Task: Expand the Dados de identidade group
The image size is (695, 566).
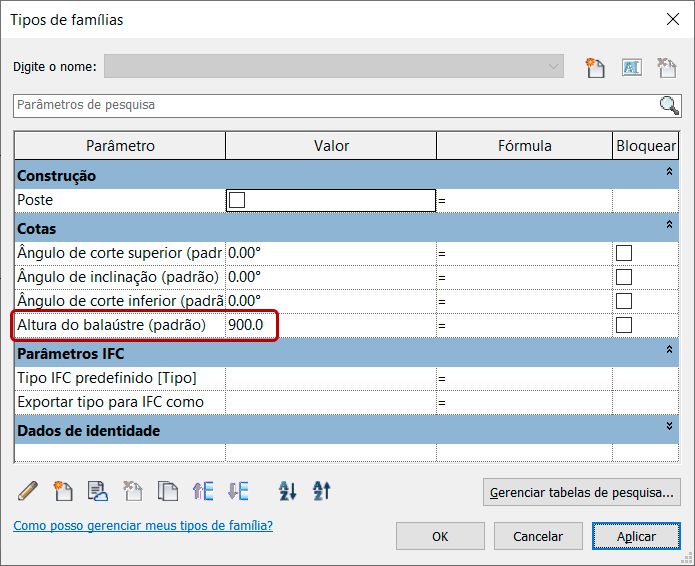Action: click(x=669, y=426)
